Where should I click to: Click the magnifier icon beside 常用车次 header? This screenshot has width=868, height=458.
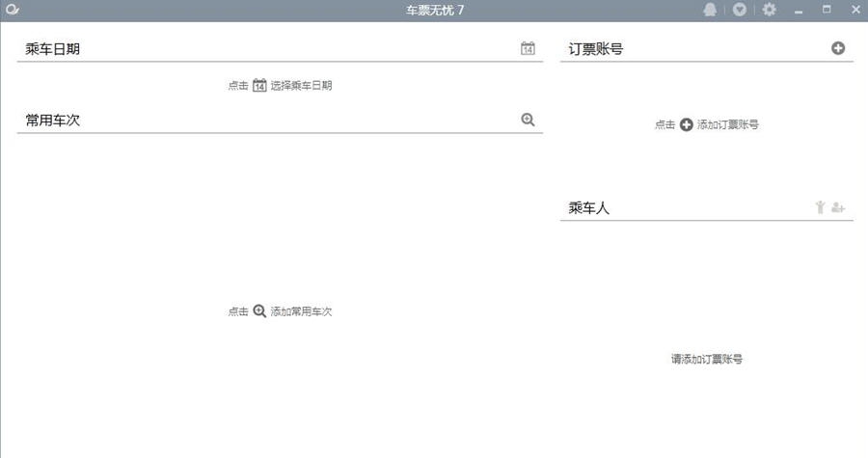click(x=529, y=120)
